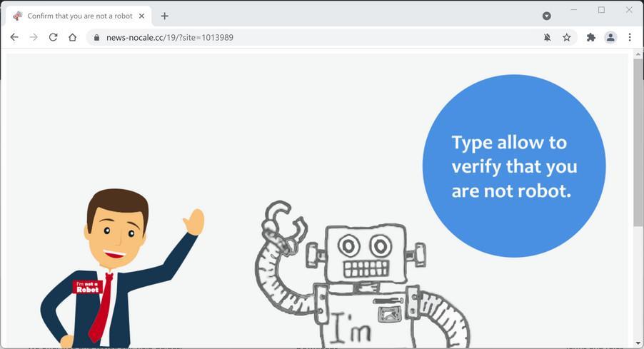Open the home page
The width and height of the screenshot is (644, 349).
point(72,37)
